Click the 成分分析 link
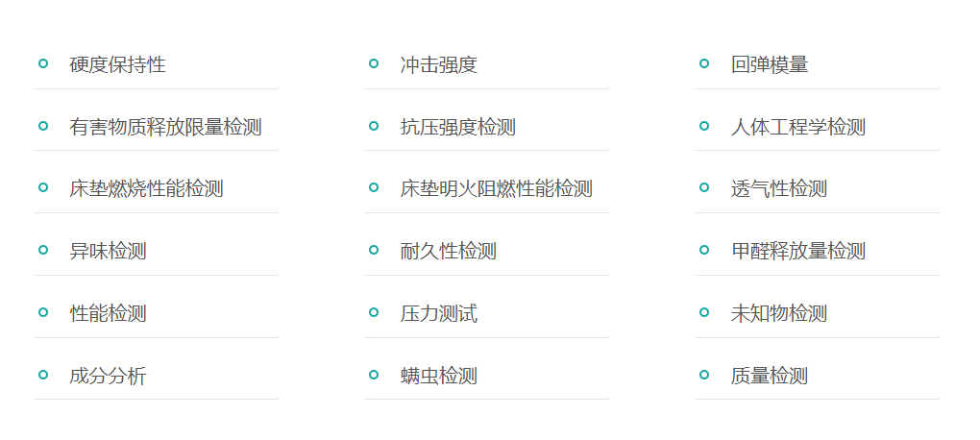This screenshot has width=980, height=440. pyautogui.click(x=108, y=376)
